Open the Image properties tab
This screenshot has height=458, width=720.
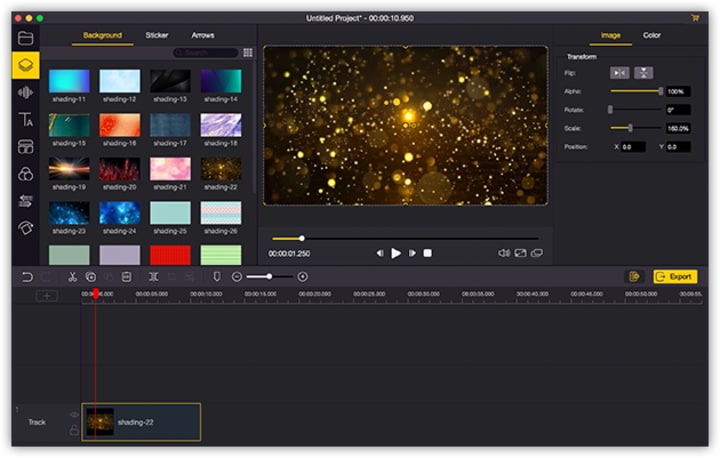[x=610, y=35]
